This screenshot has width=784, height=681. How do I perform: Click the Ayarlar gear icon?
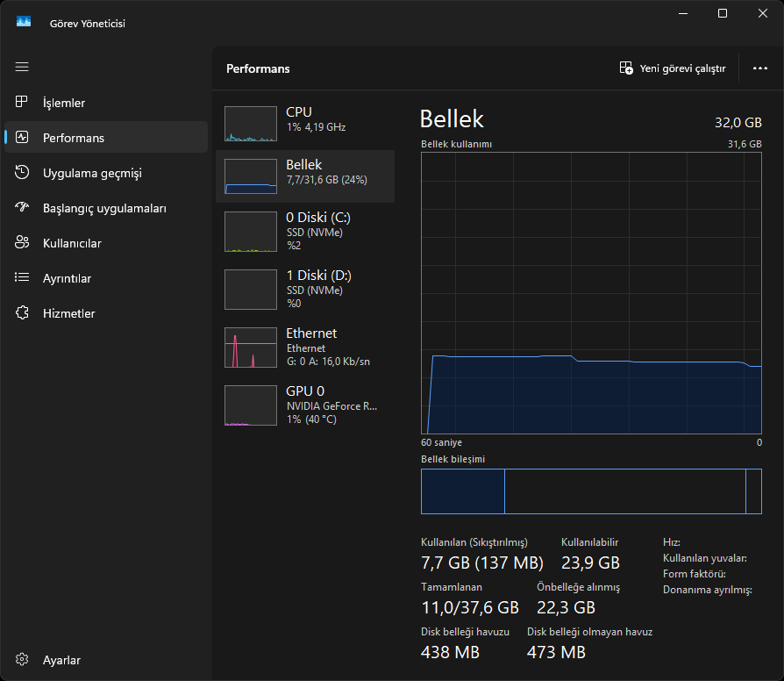(x=22, y=659)
